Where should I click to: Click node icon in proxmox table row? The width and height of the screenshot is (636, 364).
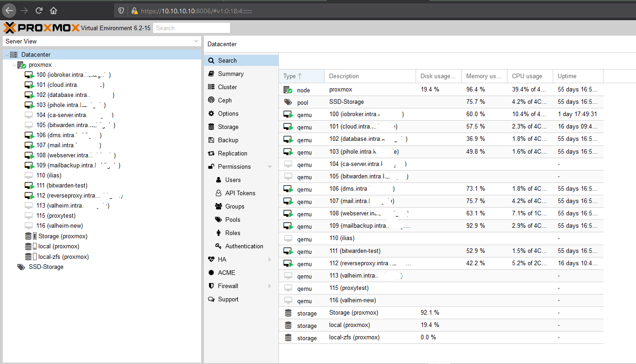click(288, 90)
